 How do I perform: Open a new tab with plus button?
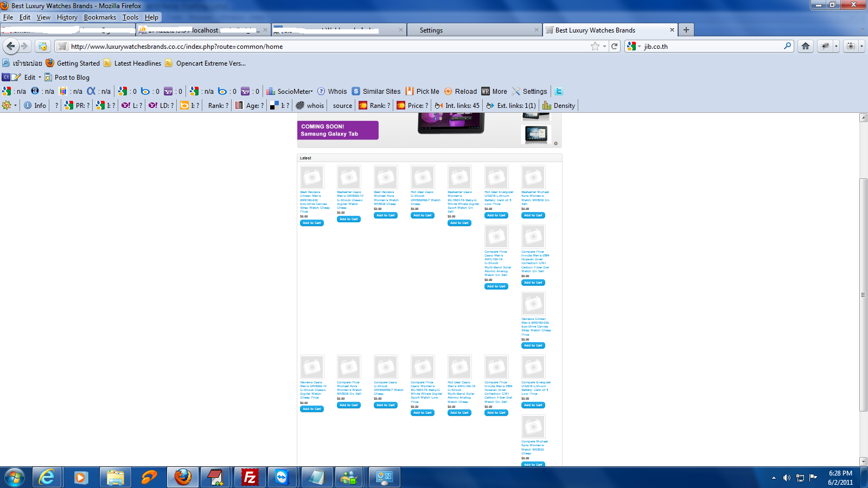click(x=686, y=30)
